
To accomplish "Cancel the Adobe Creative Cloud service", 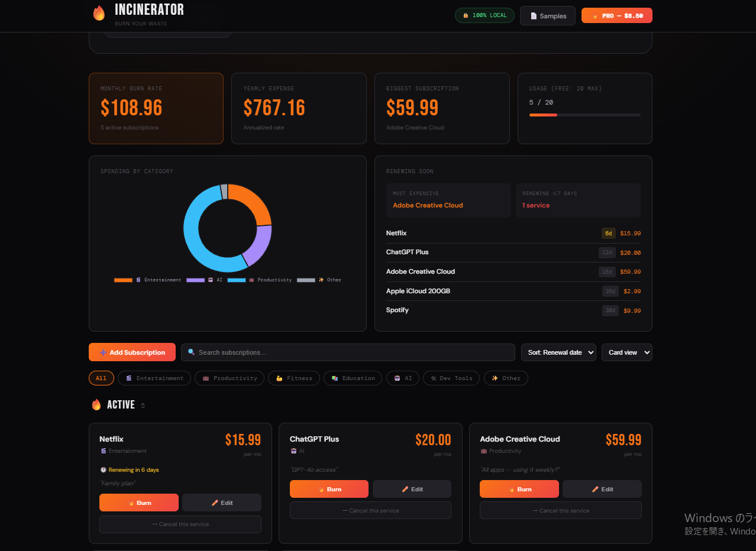I will [561, 510].
